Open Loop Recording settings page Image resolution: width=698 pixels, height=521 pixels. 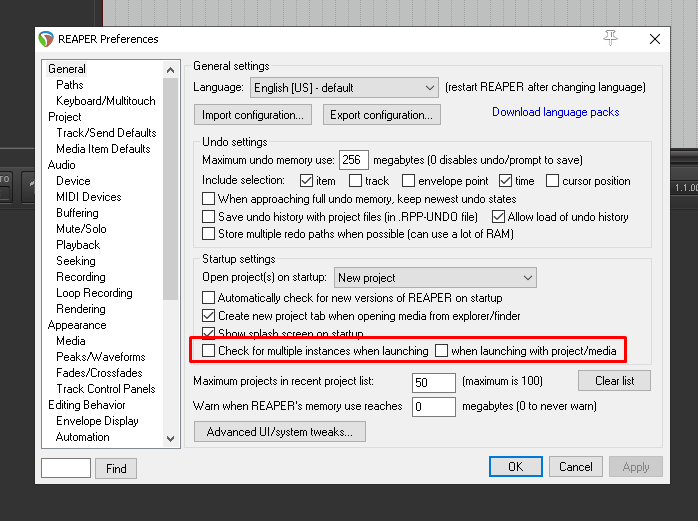pos(94,293)
